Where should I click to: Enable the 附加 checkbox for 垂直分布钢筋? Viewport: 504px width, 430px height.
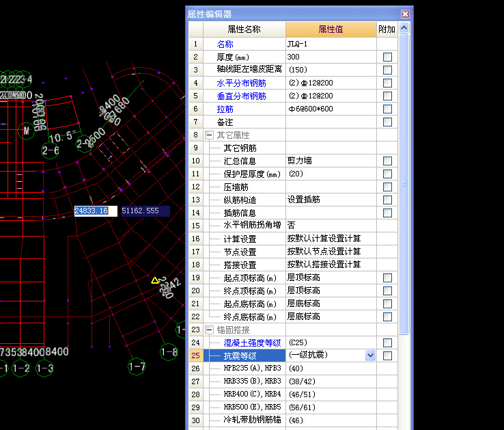(x=387, y=96)
